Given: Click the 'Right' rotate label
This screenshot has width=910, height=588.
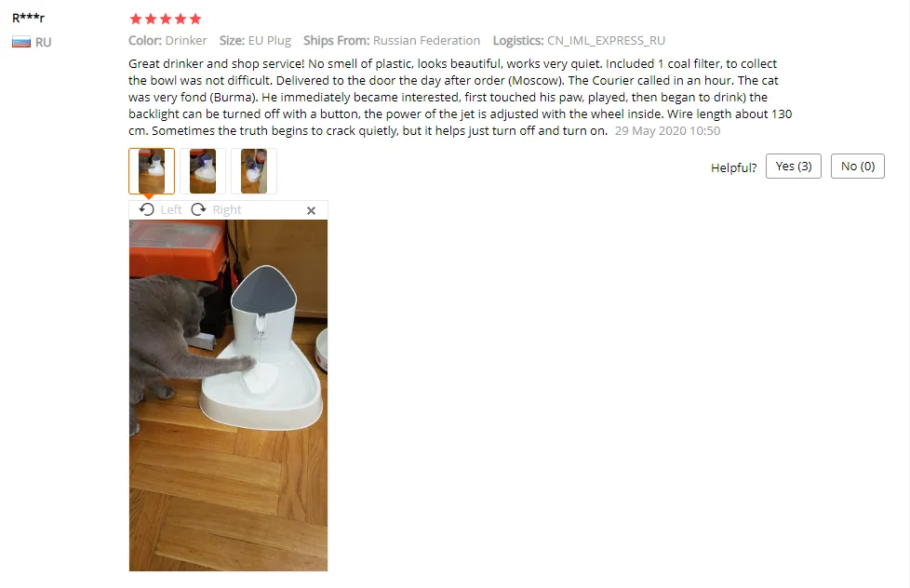Looking at the screenshot, I should 227,209.
